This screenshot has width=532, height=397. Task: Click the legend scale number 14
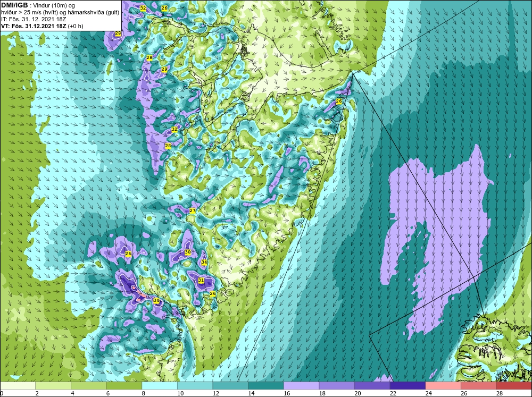pyautogui.click(x=251, y=393)
